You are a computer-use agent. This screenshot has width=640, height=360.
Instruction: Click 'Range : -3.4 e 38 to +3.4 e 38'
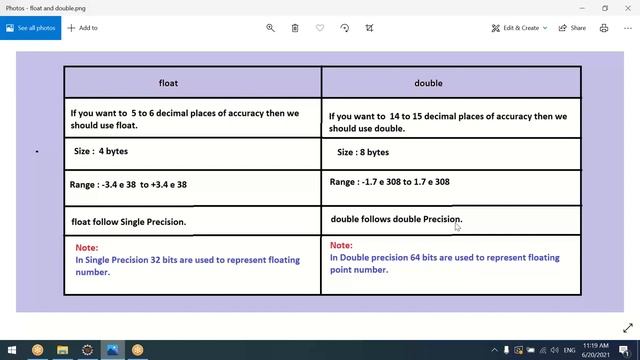pyautogui.click(x=128, y=184)
